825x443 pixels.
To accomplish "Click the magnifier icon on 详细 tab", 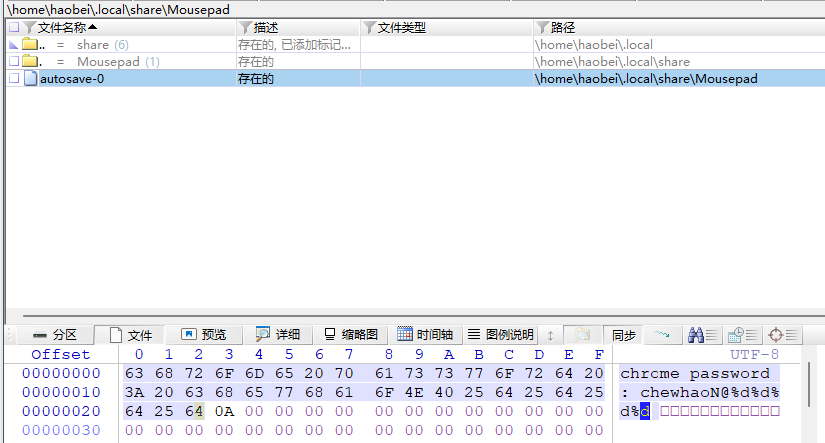I will [x=262, y=334].
